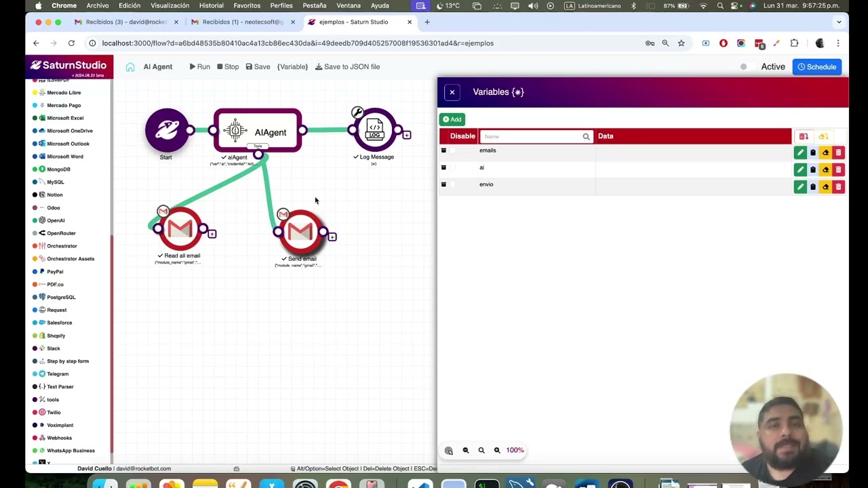Select the Read all email Gmail node
The height and width of the screenshot is (488, 868).
(180, 230)
